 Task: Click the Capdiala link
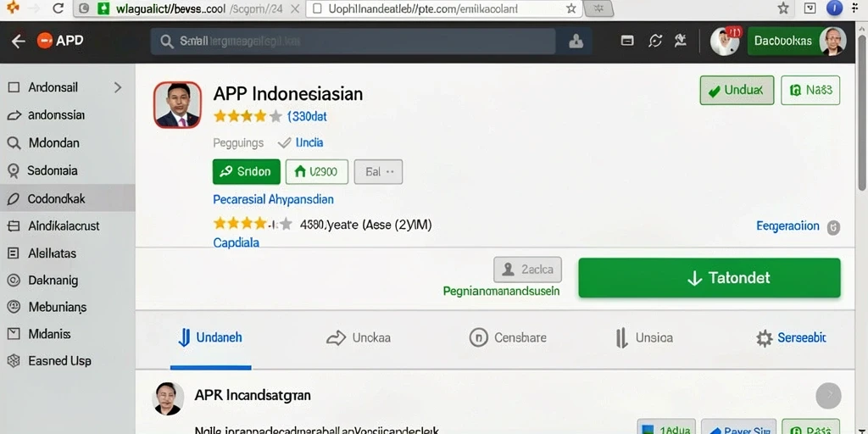pyautogui.click(x=236, y=242)
